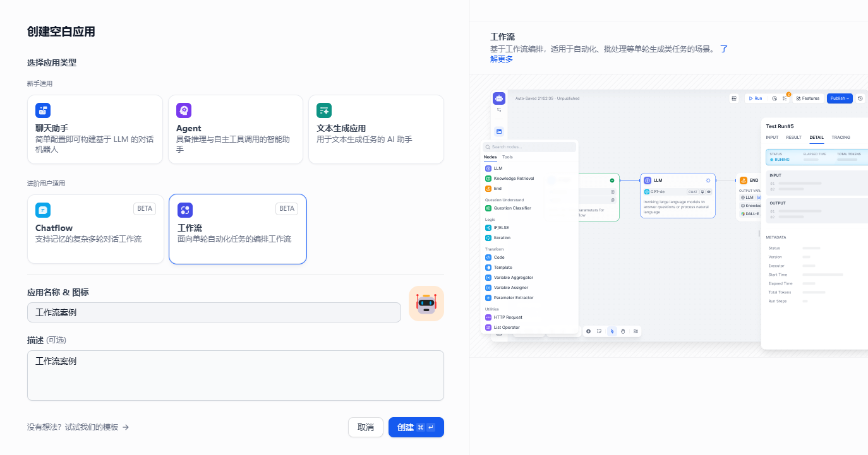Screen dimensions: 868x455
Task: Open the Publish dropdown in preview
Action: click(840, 98)
